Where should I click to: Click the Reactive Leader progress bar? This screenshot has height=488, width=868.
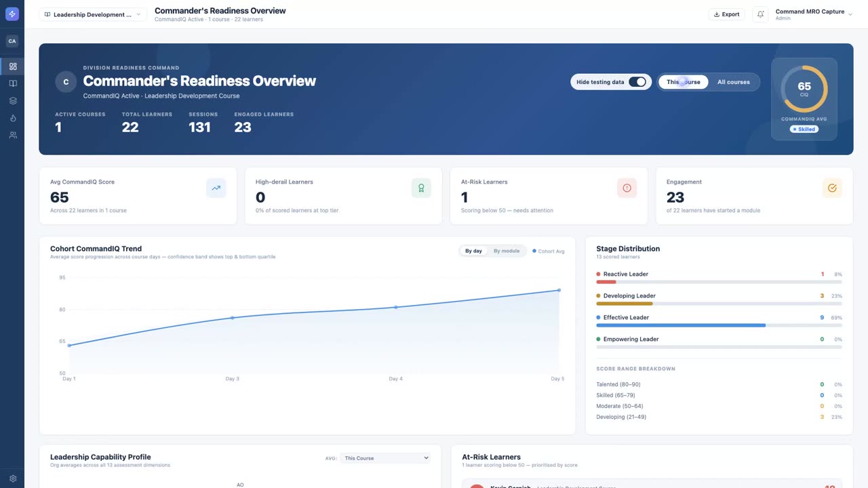pos(719,282)
